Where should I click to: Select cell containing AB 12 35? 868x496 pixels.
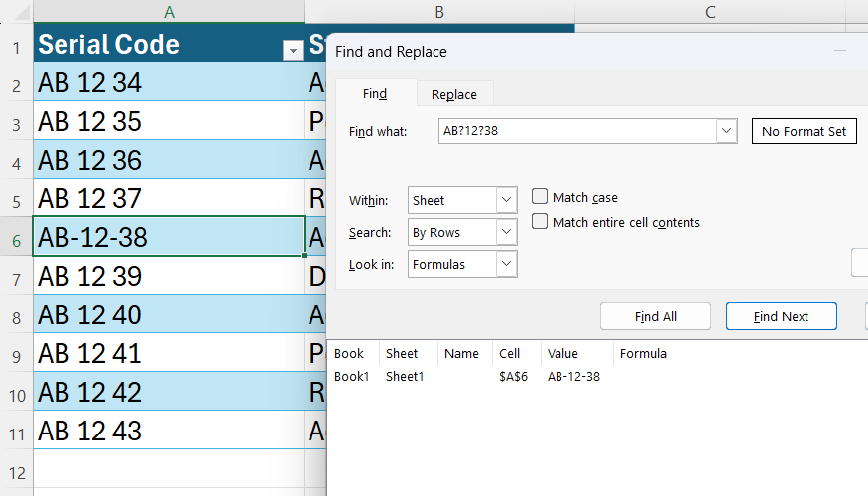coord(169,121)
